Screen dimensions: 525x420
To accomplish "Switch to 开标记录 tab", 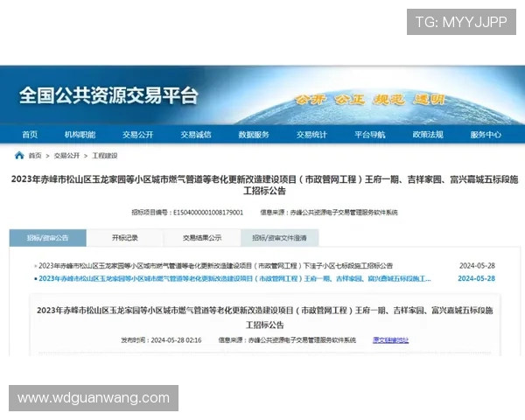I will 125,238.
